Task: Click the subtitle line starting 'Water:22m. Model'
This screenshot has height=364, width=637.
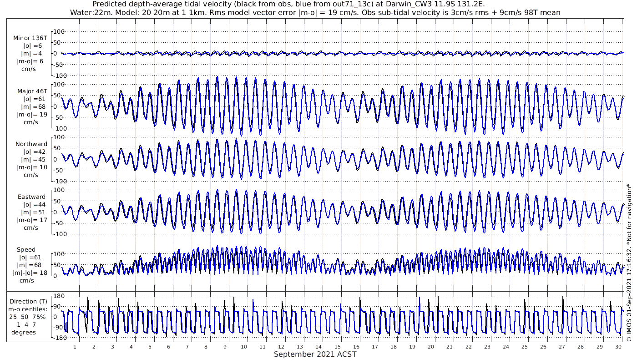Action: click(x=315, y=12)
